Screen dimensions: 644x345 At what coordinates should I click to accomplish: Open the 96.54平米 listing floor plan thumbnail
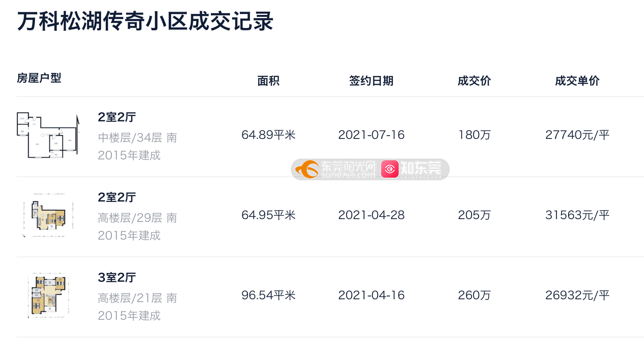[48, 295]
